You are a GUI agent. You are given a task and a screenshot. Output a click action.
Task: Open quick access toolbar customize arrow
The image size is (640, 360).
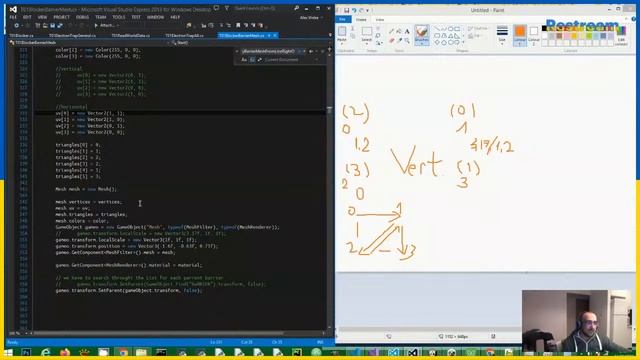tap(368, 10)
